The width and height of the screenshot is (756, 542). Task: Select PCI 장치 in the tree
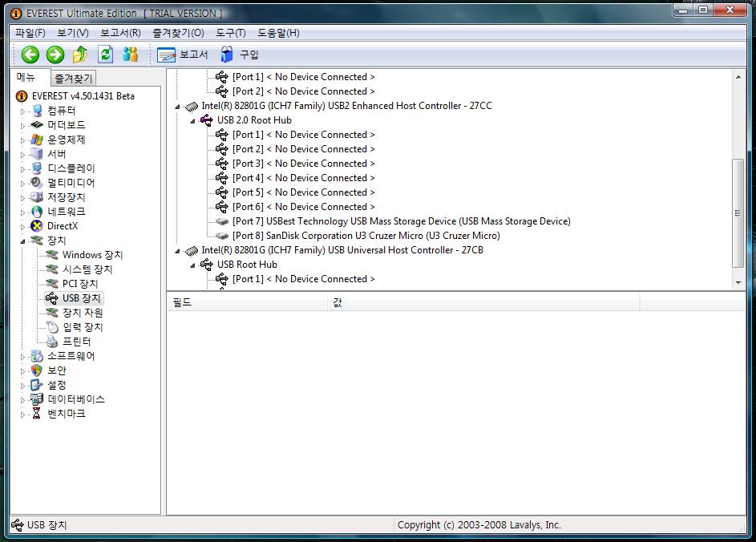[x=80, y=284]
